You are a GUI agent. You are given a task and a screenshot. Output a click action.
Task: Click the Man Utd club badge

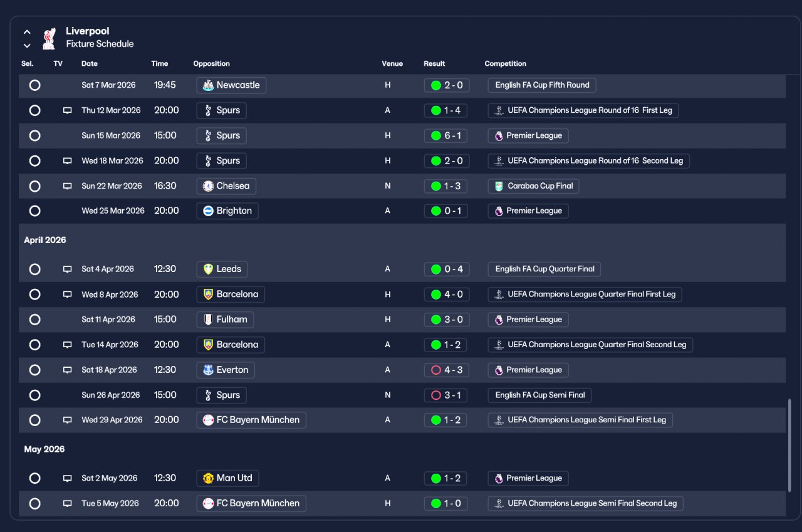pos(208,478)
